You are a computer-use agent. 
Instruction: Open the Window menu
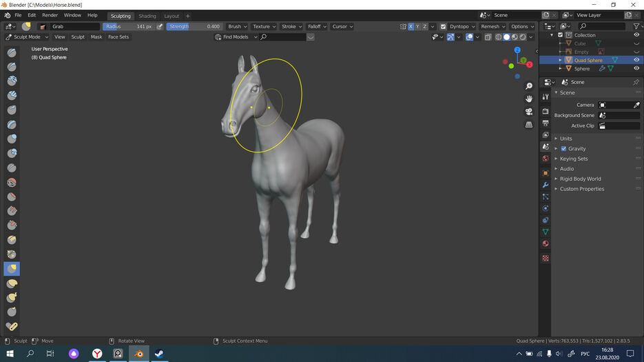[x=72, y=15]
